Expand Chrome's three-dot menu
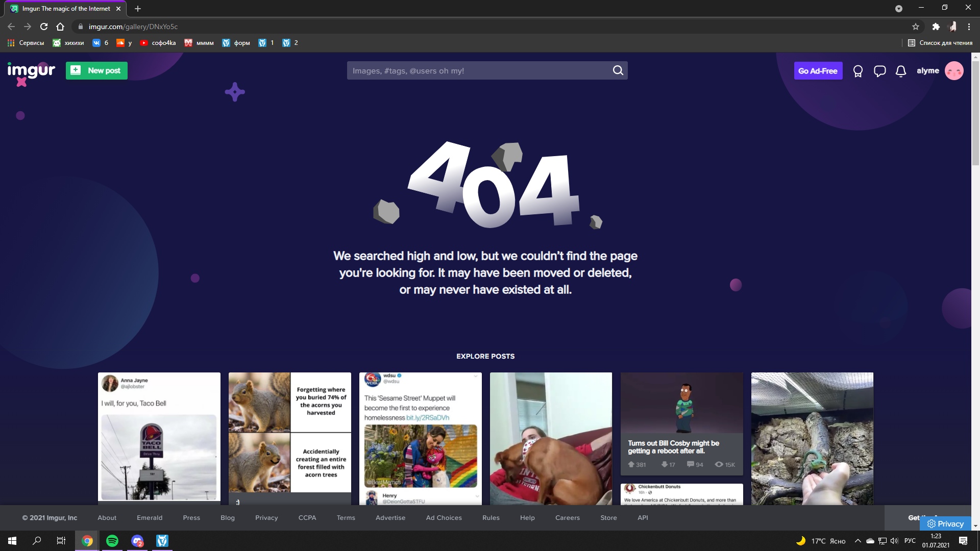 [x=969, y=27]
